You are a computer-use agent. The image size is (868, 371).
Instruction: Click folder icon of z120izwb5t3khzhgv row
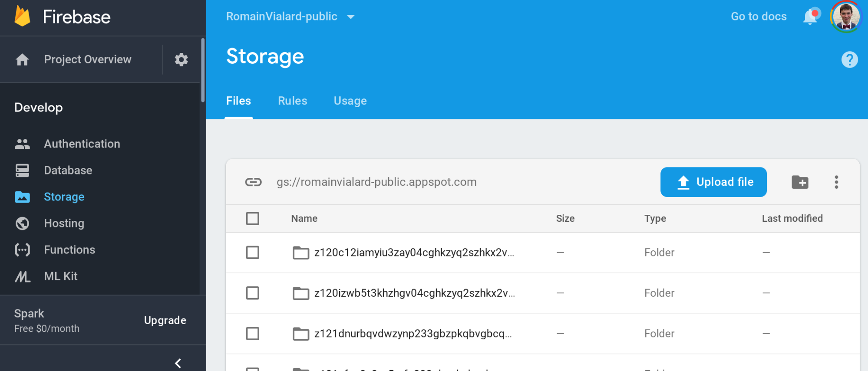click(300, 293)
